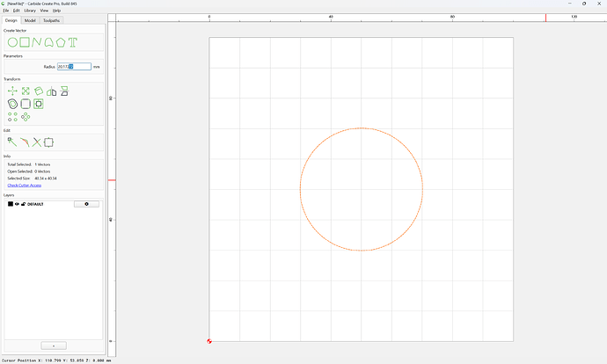Choose the Rotate transform tool

pyautogui.click(x=39, y=91)
